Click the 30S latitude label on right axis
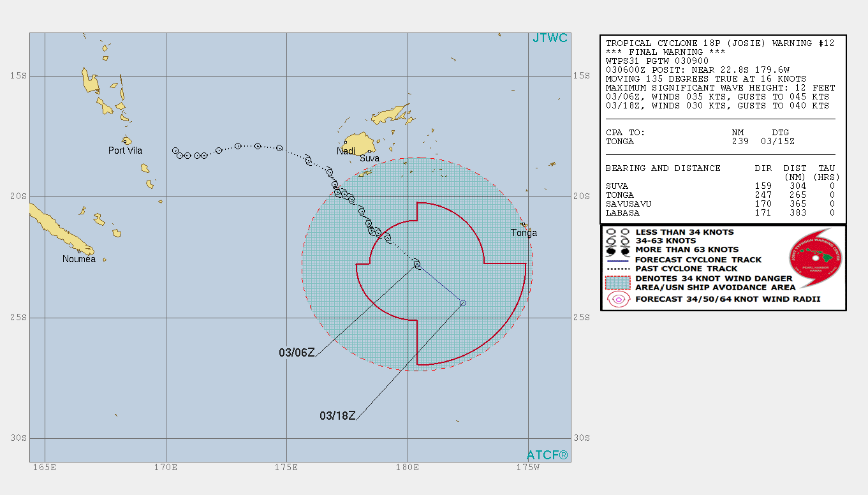The height and width of the screenshot is (495, 868). click(x=582, y=438)
